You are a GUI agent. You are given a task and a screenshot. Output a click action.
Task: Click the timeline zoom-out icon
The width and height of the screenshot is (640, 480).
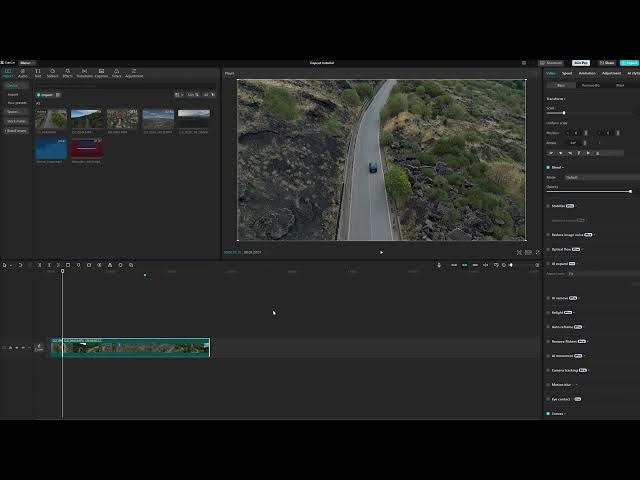(504, 265)
